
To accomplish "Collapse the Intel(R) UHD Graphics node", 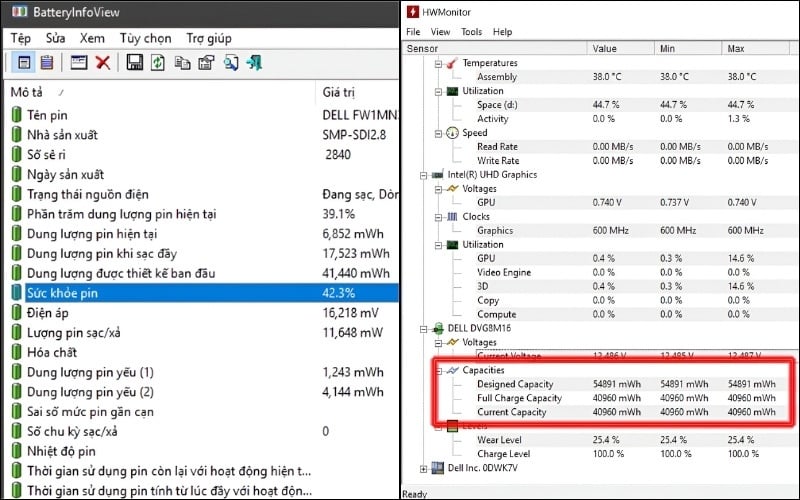I will pyautogui.click(x=424, y=175).
